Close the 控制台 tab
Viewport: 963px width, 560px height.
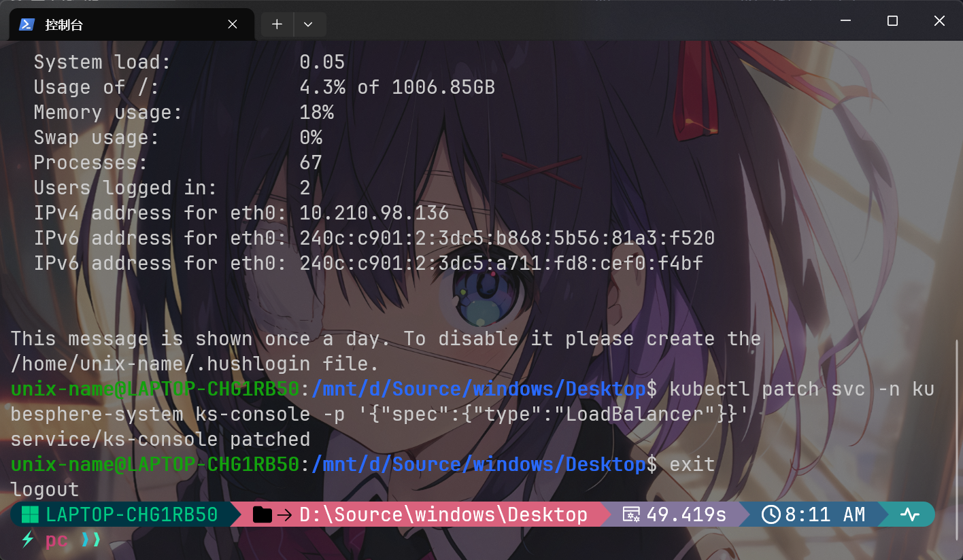pos(233,24)
